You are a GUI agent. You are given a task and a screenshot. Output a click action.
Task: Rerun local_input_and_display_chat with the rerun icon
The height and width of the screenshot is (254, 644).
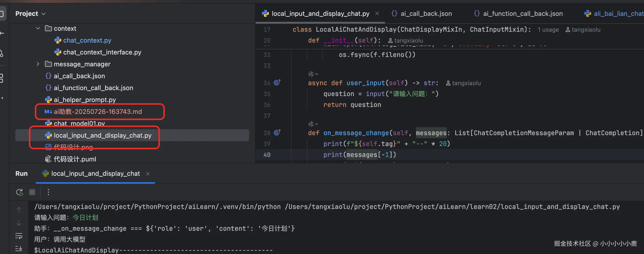pos(20,192)
